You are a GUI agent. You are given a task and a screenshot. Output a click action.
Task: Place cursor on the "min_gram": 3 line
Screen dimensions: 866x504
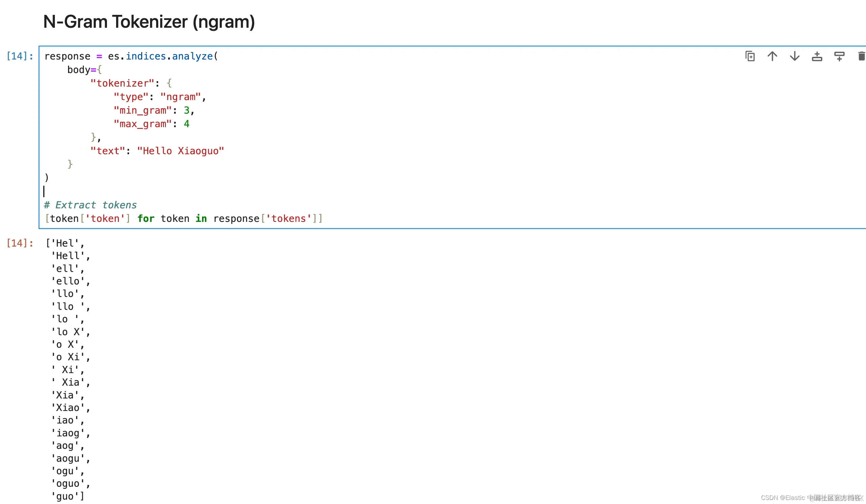click(154, 110)
